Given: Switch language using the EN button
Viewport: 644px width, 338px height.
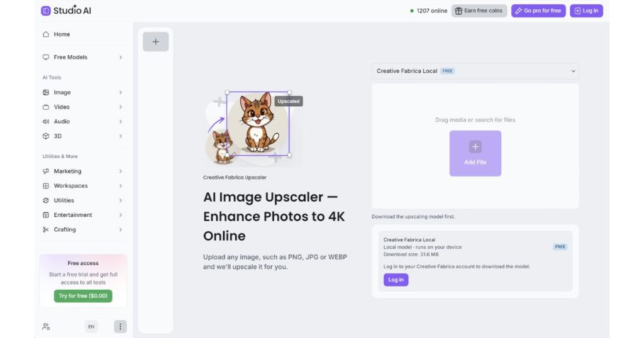Looking at the screenshot, I should [x=91, y=327].
